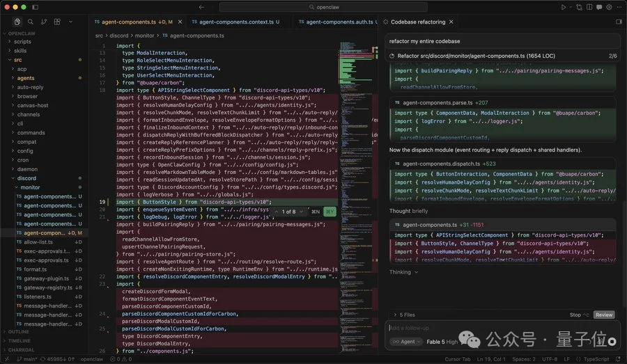This screenshot has width=627, height=364.
Task: Go to next diff hunk arrow
Action: (301, 212)
